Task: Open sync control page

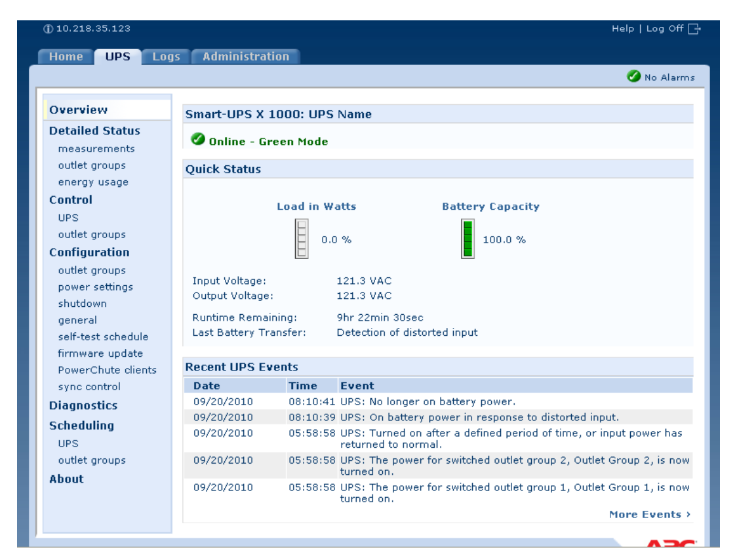Action: point(89,386)
